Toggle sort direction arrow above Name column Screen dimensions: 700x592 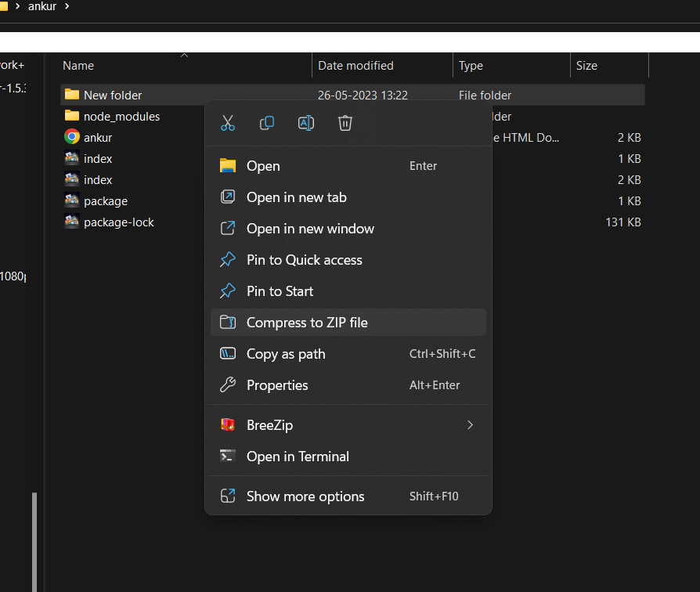185,56
